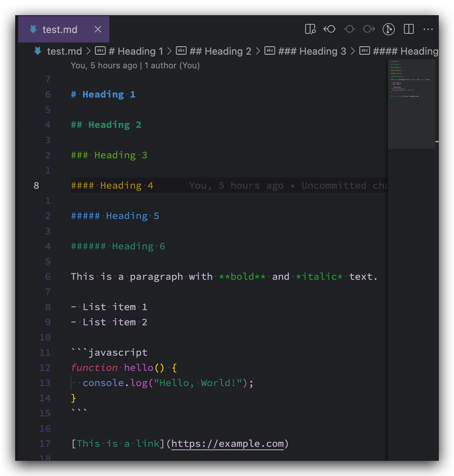
Task: Open the circled git graph icon
Action: click(x=389, y=29)
